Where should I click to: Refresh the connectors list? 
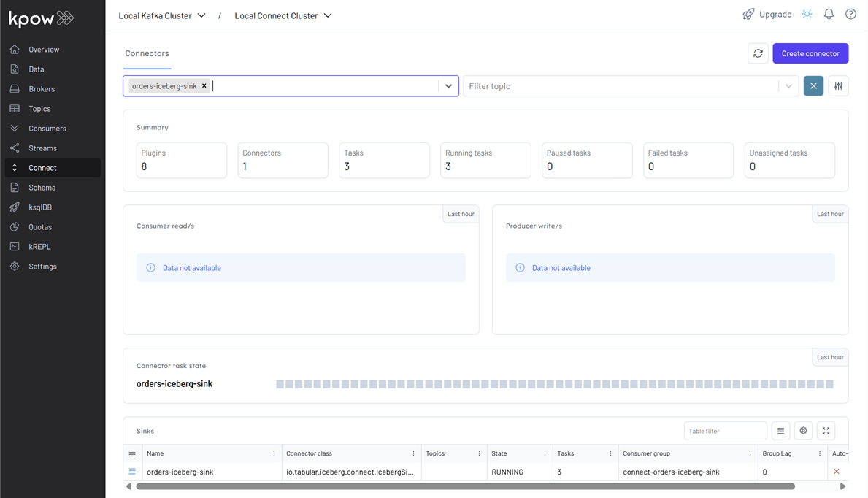pos(758,54)
